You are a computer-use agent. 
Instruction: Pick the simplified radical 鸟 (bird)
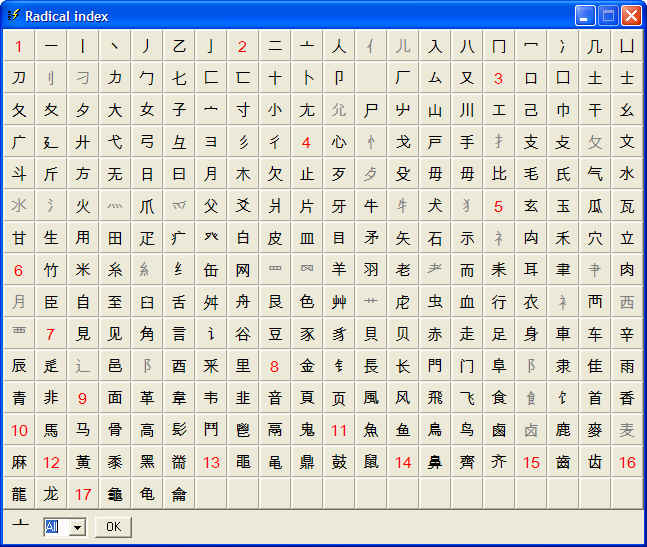[x=467, y=430]
